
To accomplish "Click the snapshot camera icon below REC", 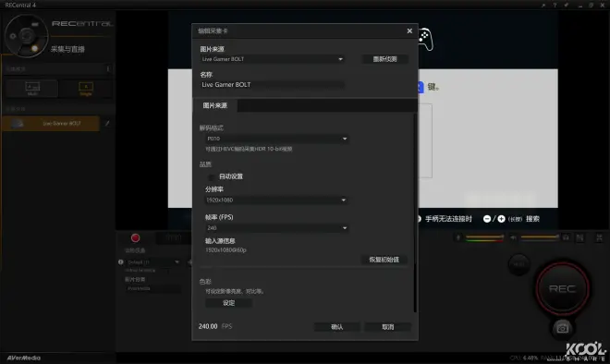I will click(x=562, y=329).
